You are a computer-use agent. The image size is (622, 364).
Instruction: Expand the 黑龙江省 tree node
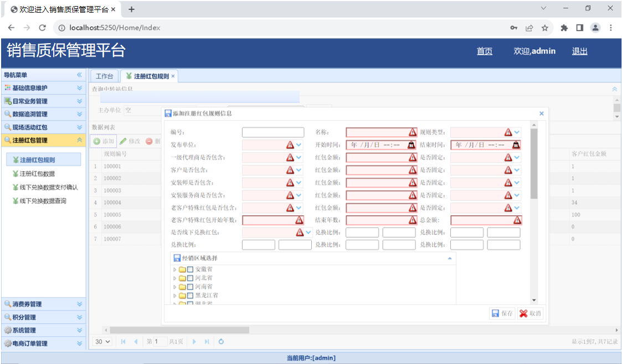(x=174, y=295)
